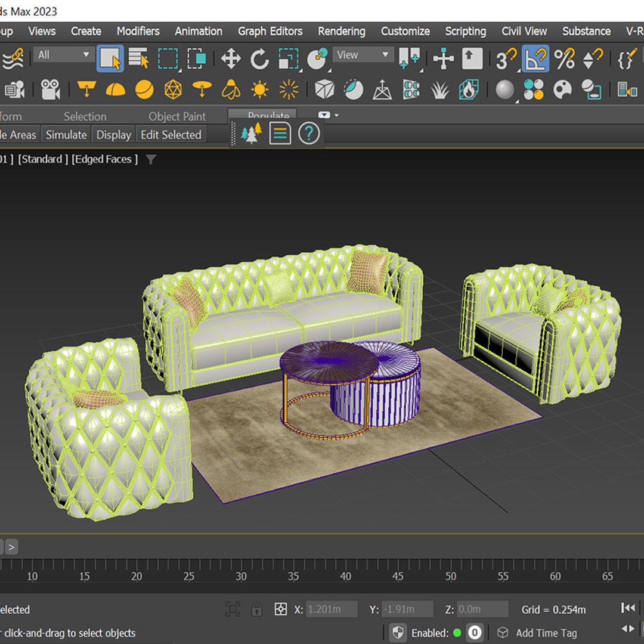Click the curly-brace named selection icon
The width and height of the screenshot is (644, 644).
pos(627,58)
